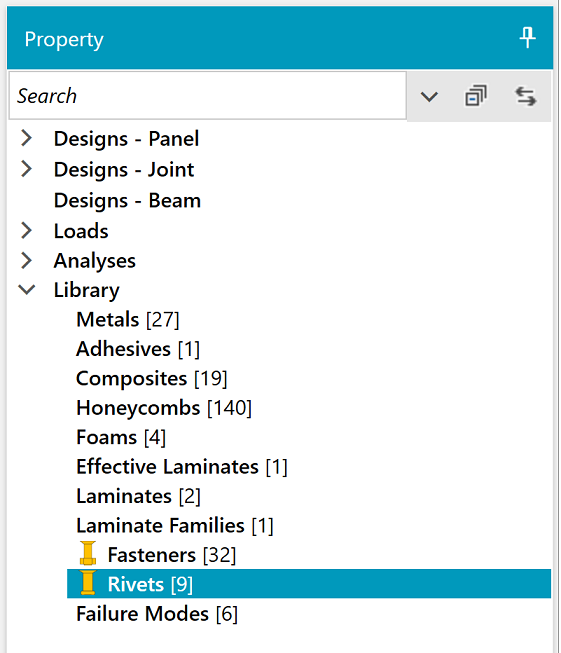Click the collapse all tree icon

pos(476,96)
